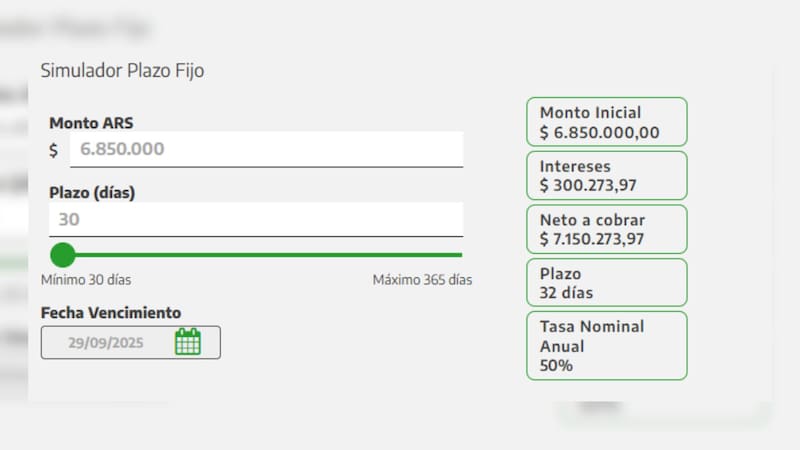The height and width of the screenshot is (450, 800).
Task: Click the Neto a cobrar result box
Action: 607,230
